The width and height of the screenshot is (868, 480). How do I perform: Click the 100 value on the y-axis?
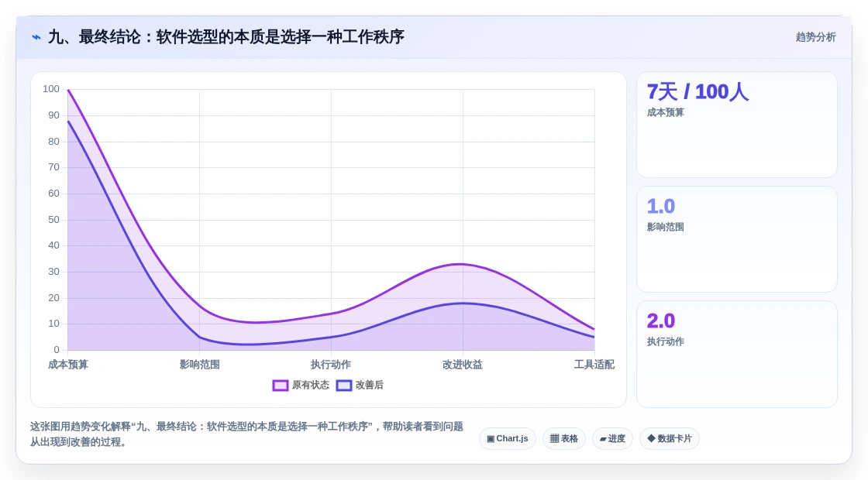(x=51, y=89)
